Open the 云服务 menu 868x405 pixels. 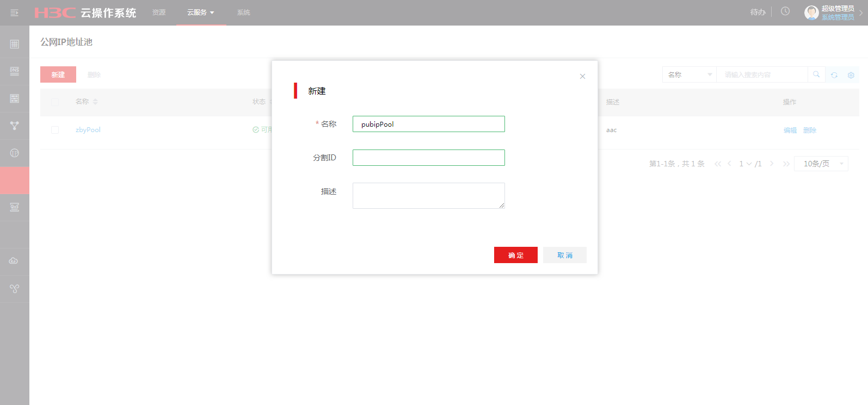pyautogui.click(x=200, y=13)
